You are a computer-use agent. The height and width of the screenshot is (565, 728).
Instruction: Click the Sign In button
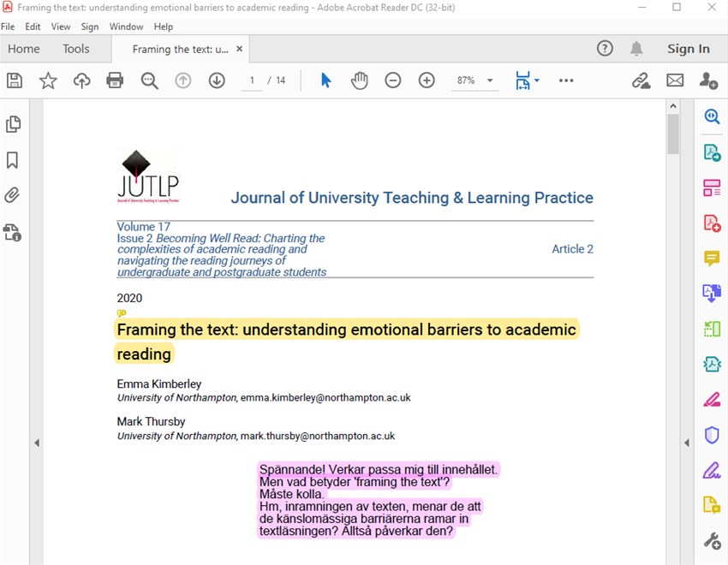688,49
